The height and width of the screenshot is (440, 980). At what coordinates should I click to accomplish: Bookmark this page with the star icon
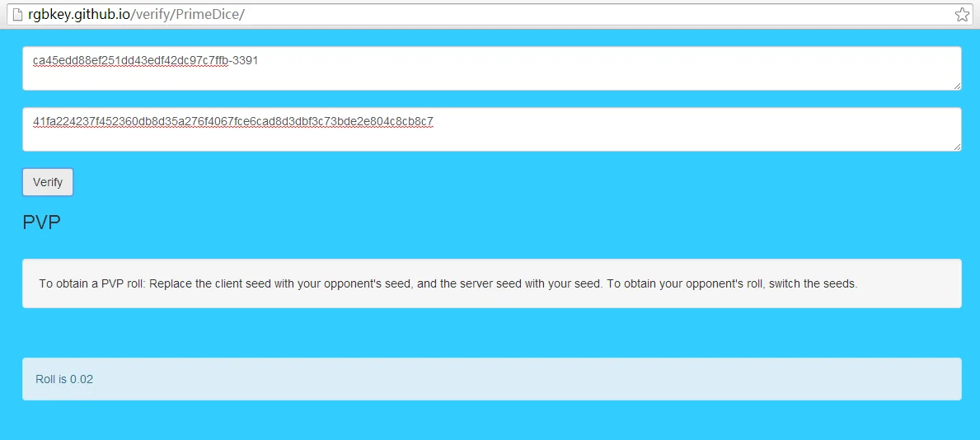point(962,15)
